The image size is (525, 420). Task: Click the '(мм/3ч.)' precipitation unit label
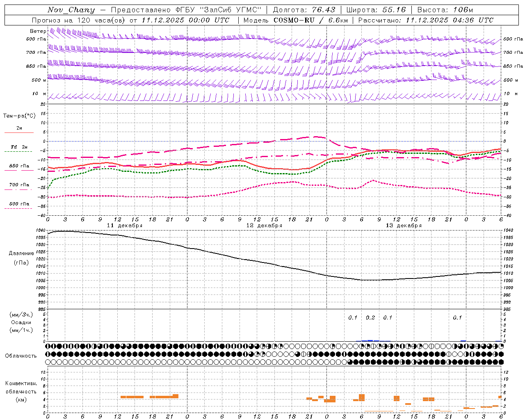[21, 315]
